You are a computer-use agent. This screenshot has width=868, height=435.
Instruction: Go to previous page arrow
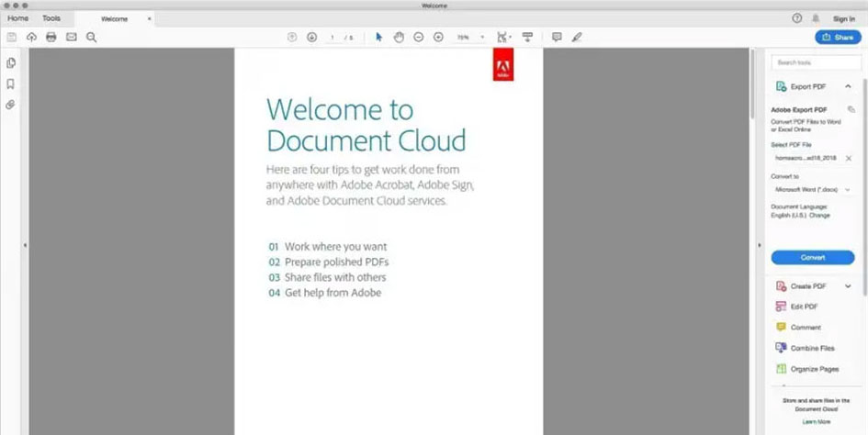click(x=292, y=37)
